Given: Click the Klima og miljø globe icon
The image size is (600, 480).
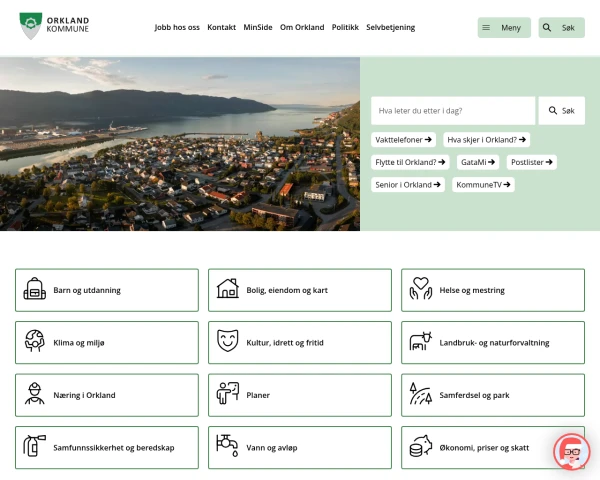Looking at the screenshot, I should coord(35,342).
